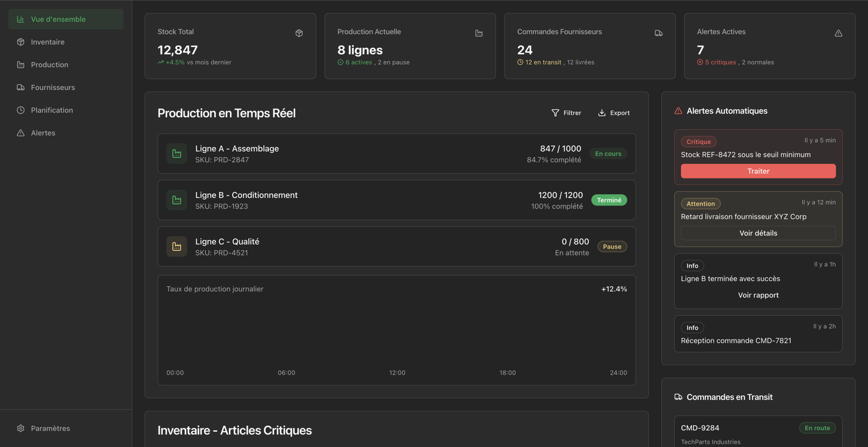Click the Alertes triangle icon in sidebar
This screenshot has height=447, width=868.
[21, 133]
